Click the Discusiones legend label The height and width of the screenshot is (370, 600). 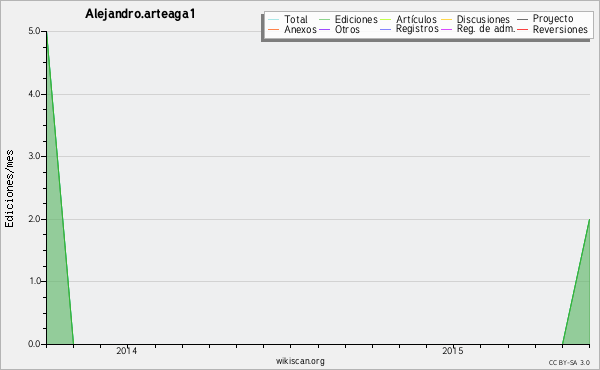coord(483,19)
